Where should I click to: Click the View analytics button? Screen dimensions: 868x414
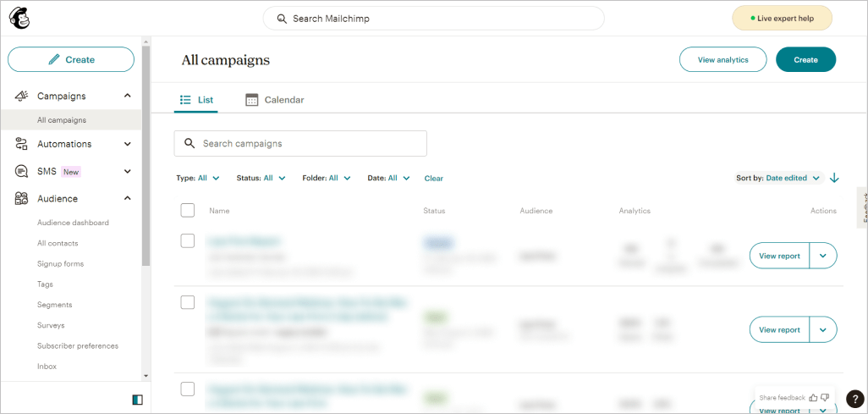722,60
